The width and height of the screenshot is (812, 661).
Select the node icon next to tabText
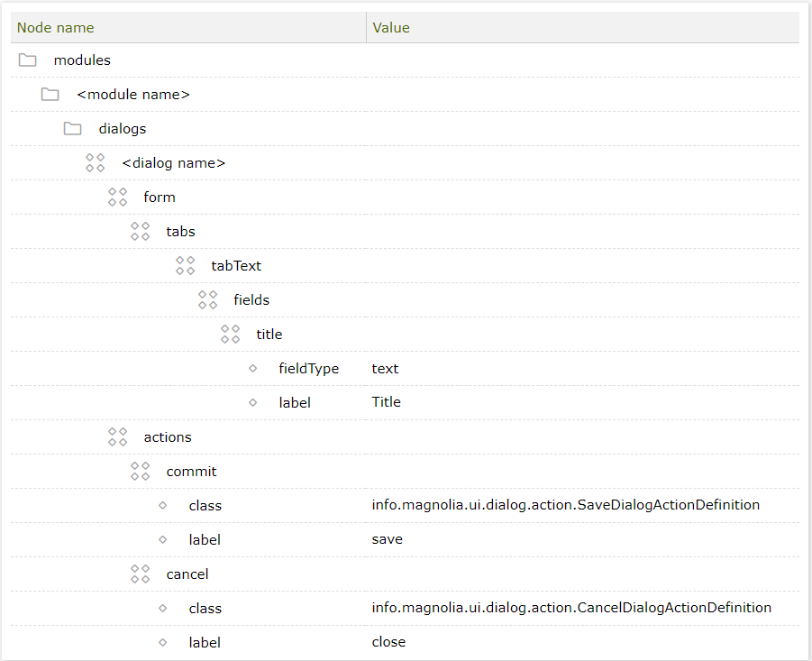coord(185,265)
